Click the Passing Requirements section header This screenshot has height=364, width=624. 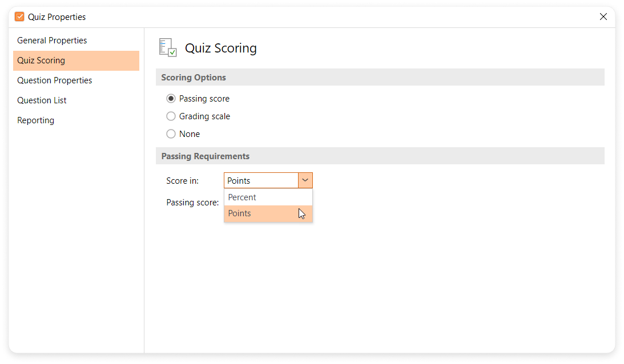point(205,156)
